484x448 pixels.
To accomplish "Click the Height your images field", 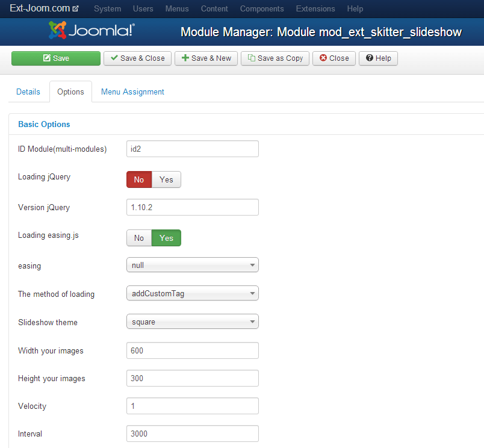I will (x=193, y=378).
